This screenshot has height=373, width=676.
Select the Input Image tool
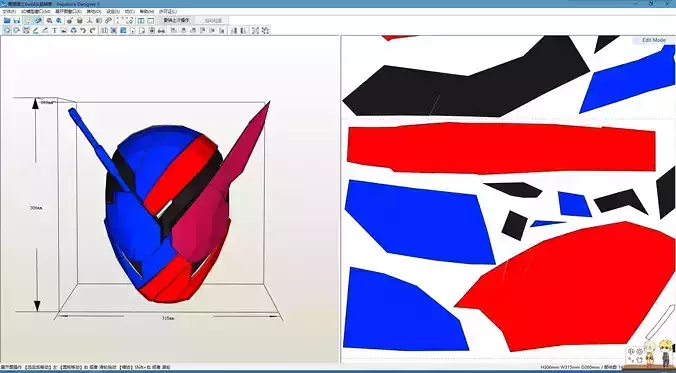(63, 31)
